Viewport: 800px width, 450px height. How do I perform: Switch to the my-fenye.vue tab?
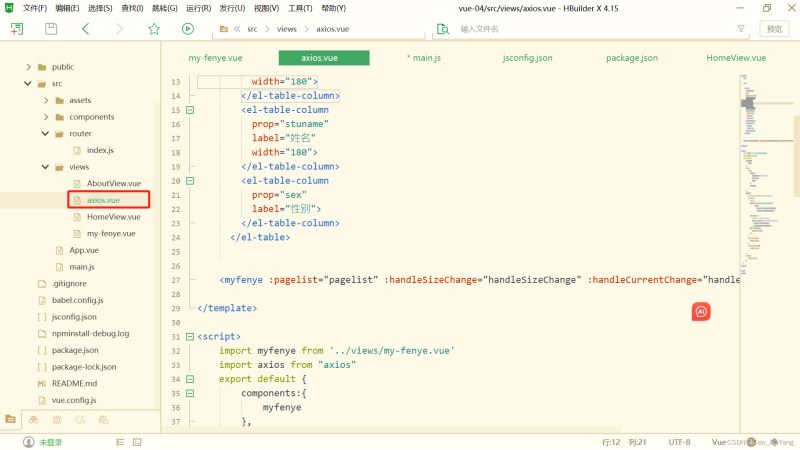tap(215, 58)
